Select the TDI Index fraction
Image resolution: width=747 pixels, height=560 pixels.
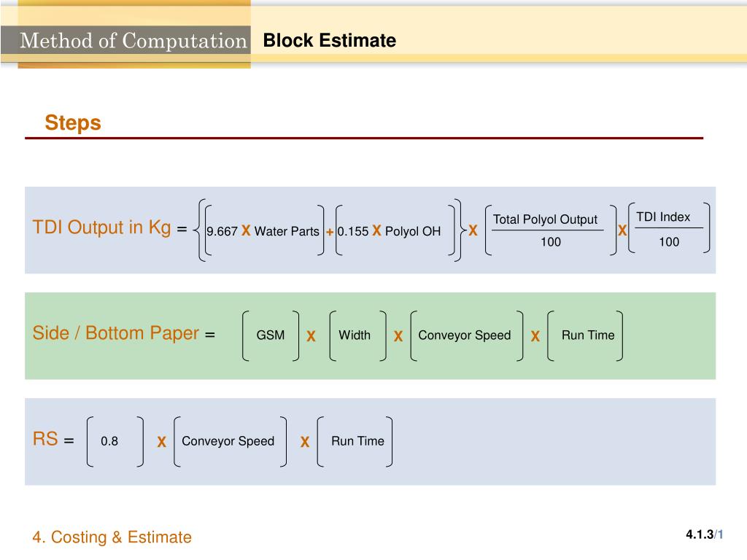coord(669,229)
